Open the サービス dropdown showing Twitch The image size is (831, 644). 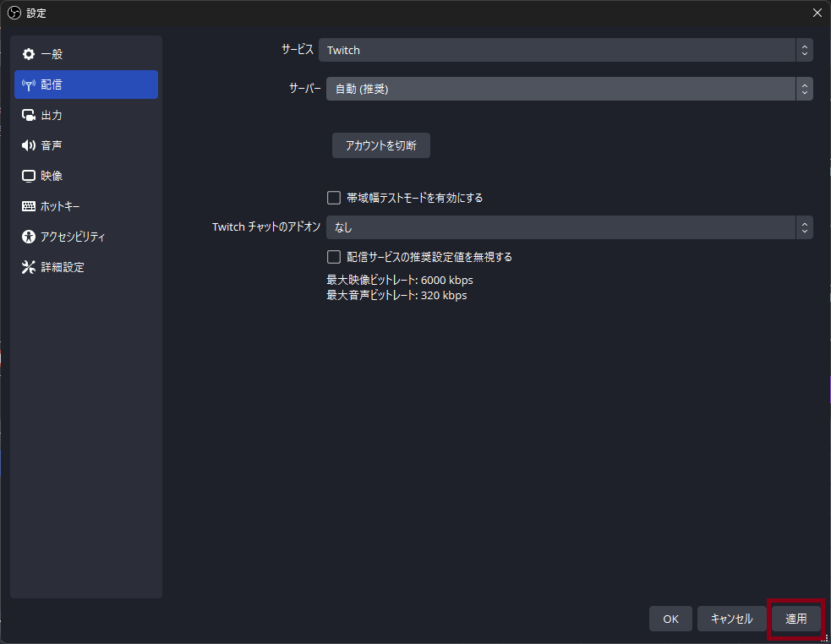(565, 50)
